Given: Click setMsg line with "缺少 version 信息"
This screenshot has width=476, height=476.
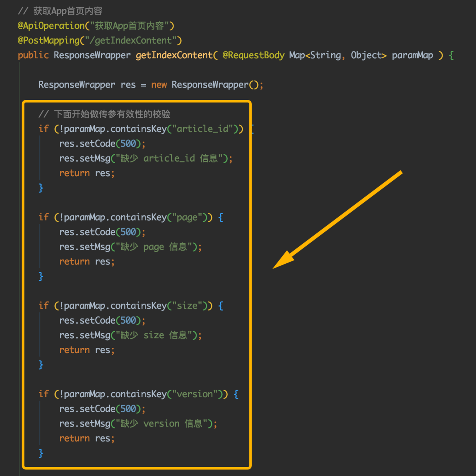Looking at the screenshot, I should (x=138, y=424).
